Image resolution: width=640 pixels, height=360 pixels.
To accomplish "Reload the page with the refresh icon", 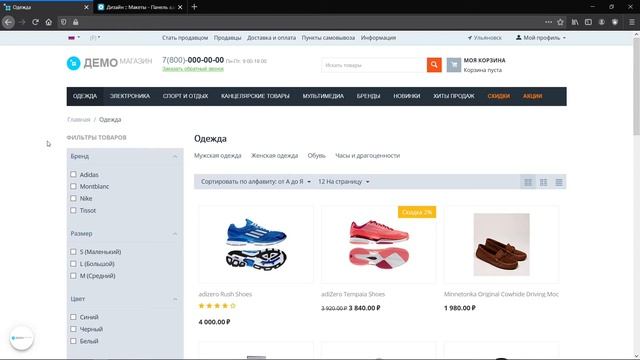I will [36, 22].
